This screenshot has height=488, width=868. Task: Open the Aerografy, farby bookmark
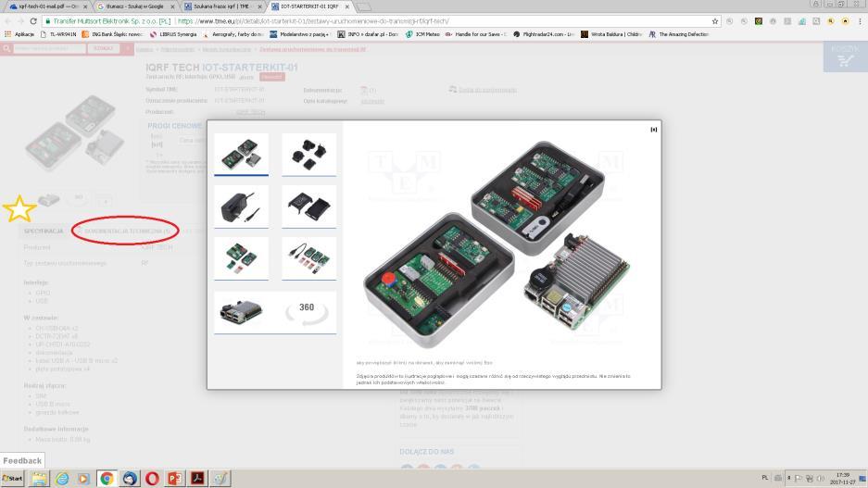click(x=233, y=34)
